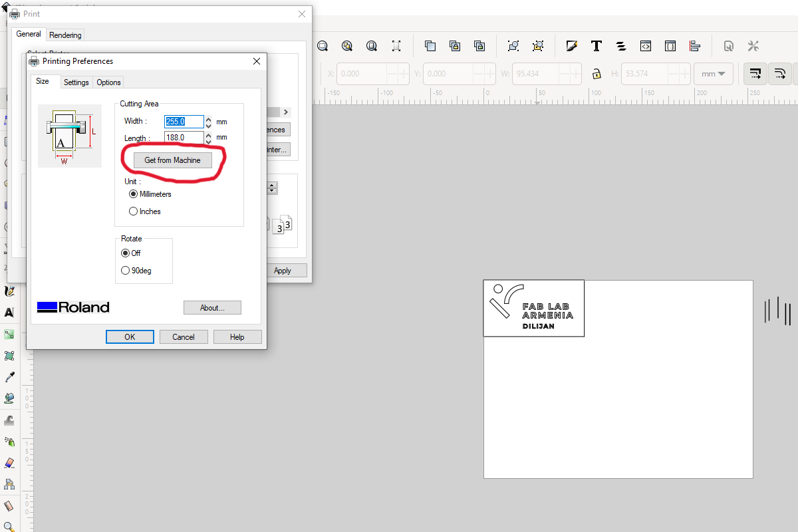798x532 pixels.
Task: Click the ungroup objects icon
Action: pyautogui.click(x=538, y=46)
